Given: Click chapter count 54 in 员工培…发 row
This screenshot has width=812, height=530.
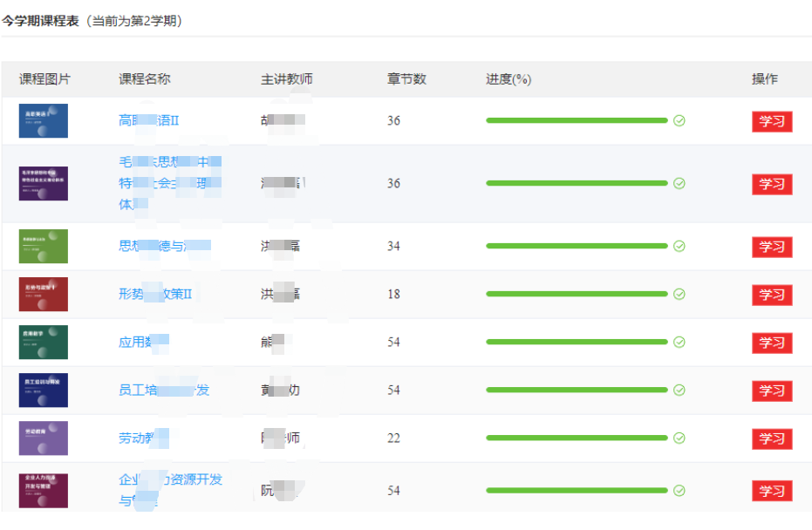Looking at the screenshot, I should click(393, 390).
